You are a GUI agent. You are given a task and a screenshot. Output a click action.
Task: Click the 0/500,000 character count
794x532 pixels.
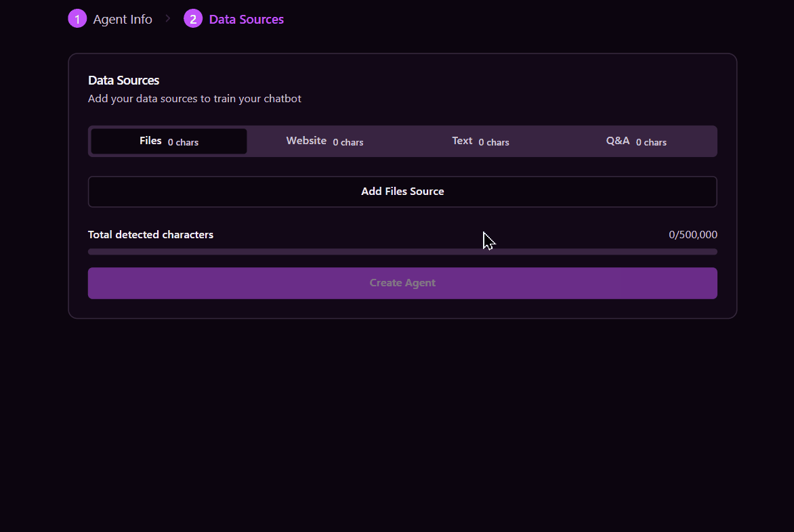click(x=693, y=235)
